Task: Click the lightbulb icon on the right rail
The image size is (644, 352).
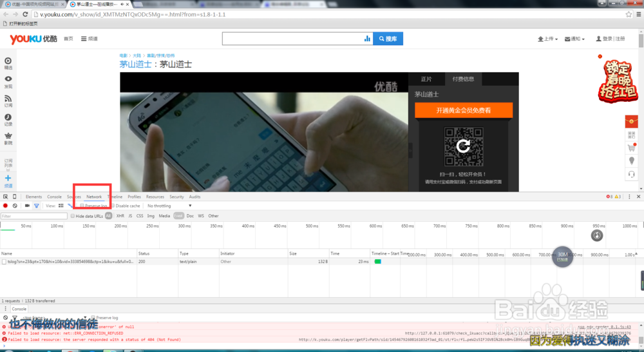Action: 632,161
